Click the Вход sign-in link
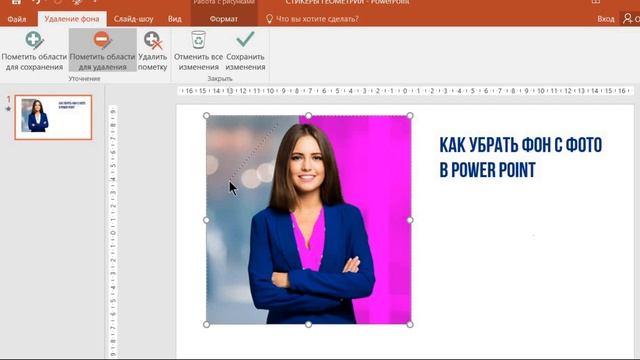Viewport: 640px width, 360px height. (x=606, y=19)
